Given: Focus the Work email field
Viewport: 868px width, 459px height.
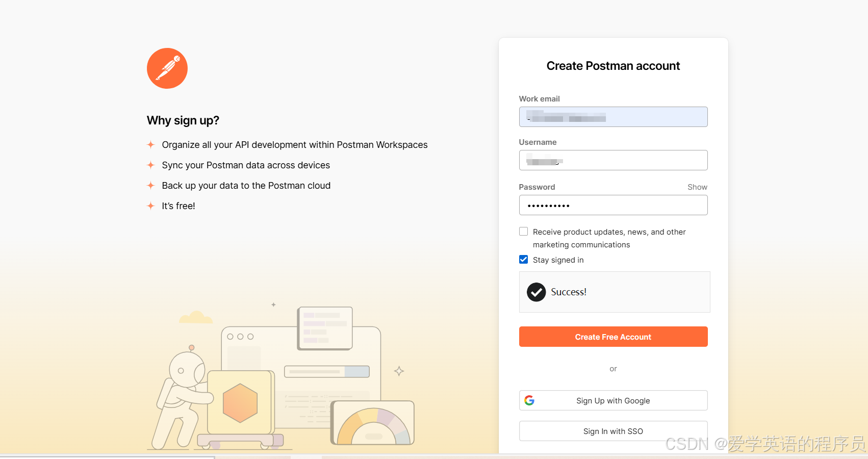Looking at the screenshot, I should point(613,117).
